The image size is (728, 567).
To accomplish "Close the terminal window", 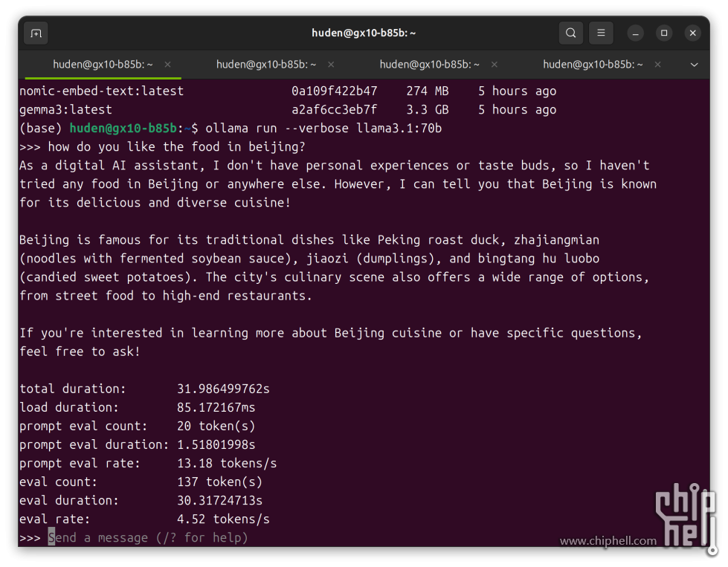I will coord(692,33).
